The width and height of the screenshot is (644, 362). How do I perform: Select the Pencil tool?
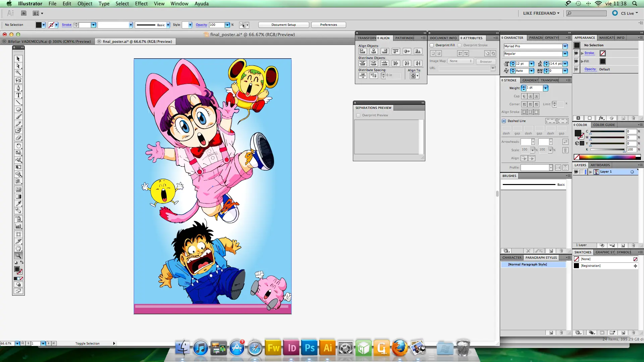pos(18,124)
